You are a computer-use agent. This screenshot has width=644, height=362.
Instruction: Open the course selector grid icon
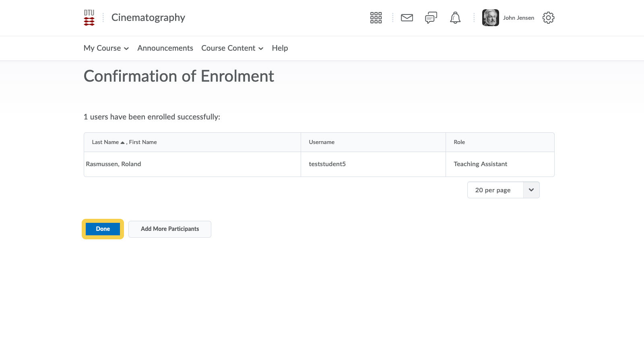[376, 18]
